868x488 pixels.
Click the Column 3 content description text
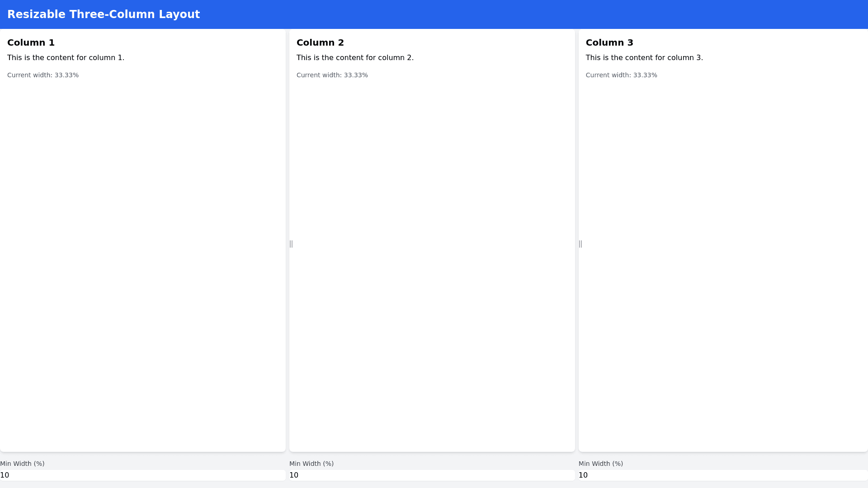coord(644,57)
